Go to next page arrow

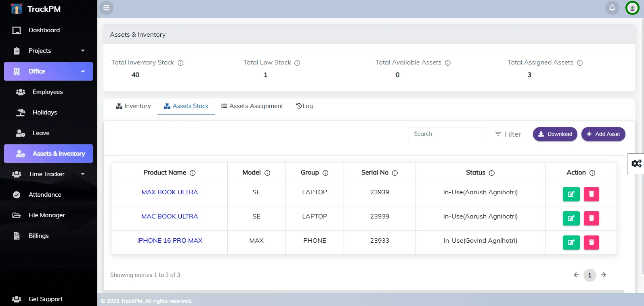[603, 275]
